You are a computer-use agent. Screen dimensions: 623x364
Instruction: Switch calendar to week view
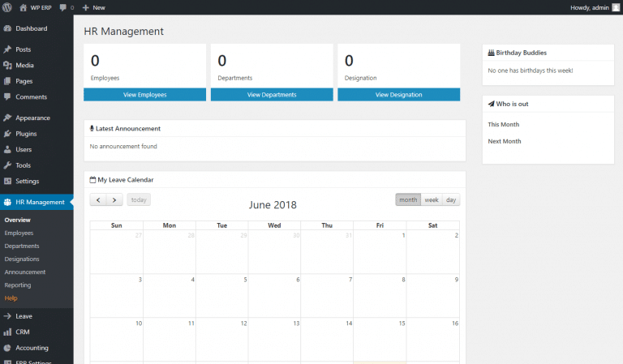click(432, 199)
